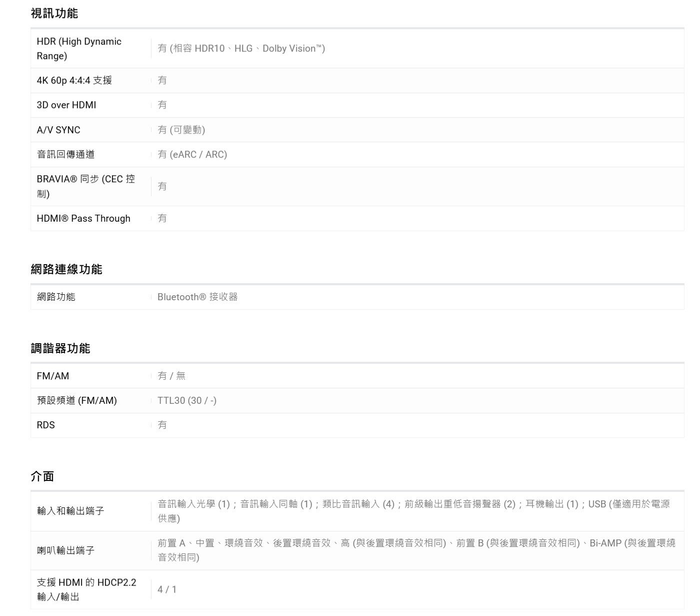Image resolution: width=700 pixels, height=616 pixels.
Task: Click the 前置 A、中置 speaker outputs description
Action: coord(416,550)
